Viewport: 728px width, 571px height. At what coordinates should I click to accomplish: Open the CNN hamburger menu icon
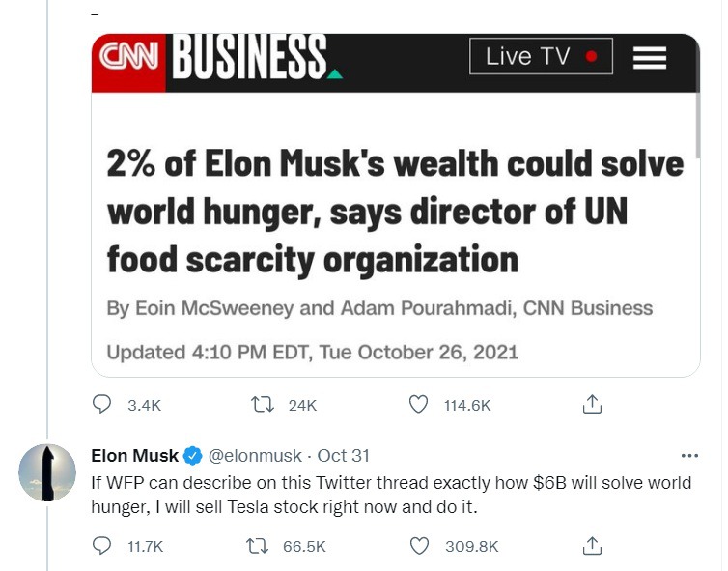650,58
